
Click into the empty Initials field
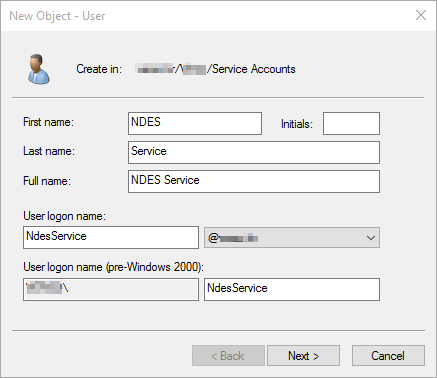tap(351, 123)
